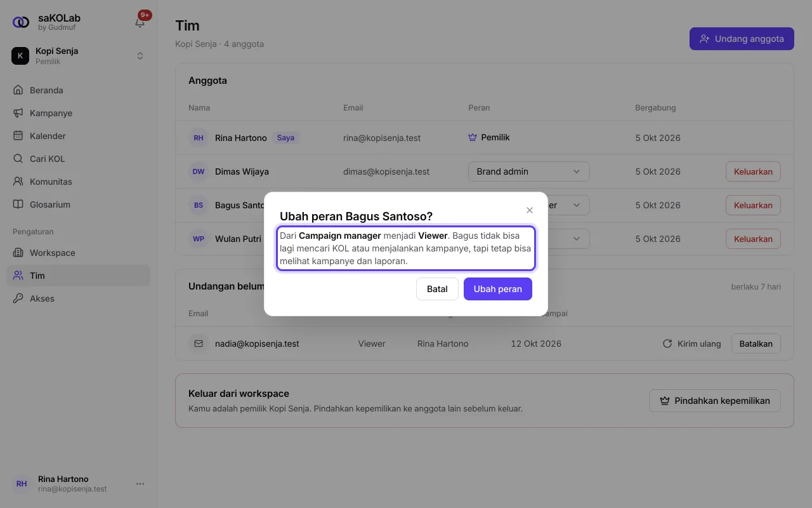Click the crown icon next to Pemilik
Screen dimensions: 812x508
472,137
